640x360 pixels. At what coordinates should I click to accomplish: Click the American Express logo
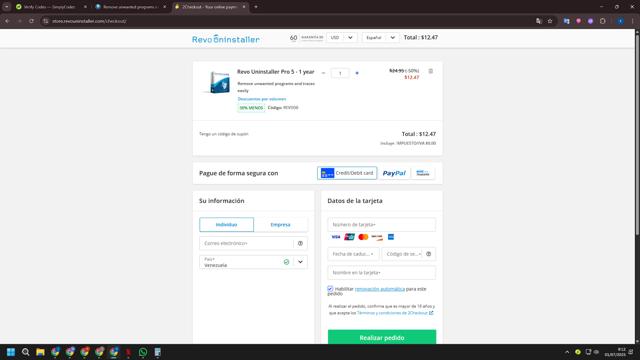391,237
